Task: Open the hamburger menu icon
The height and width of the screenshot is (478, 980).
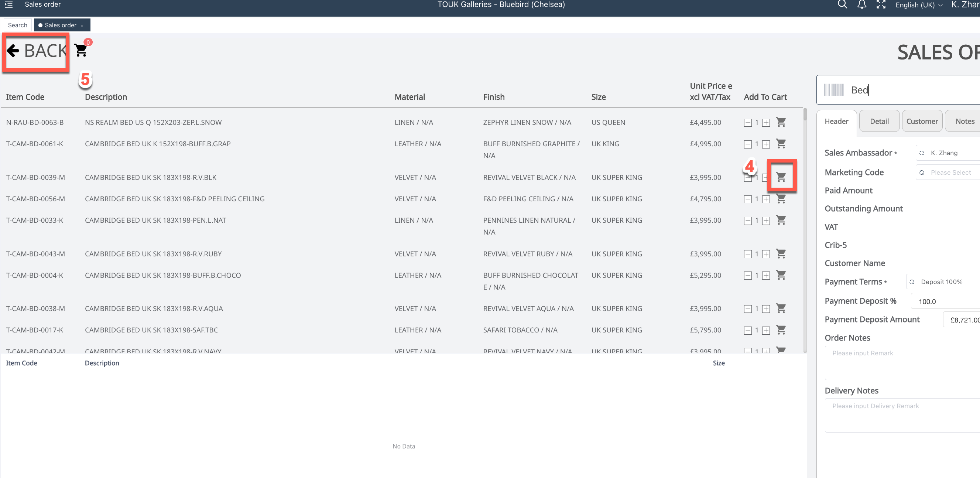Action: point(9,4)
